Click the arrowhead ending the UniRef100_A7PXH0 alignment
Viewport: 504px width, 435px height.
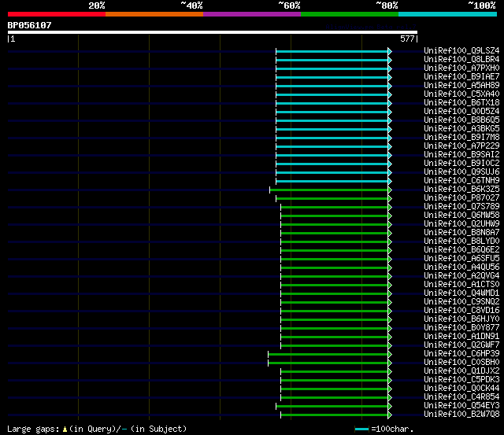click(390, 68)
